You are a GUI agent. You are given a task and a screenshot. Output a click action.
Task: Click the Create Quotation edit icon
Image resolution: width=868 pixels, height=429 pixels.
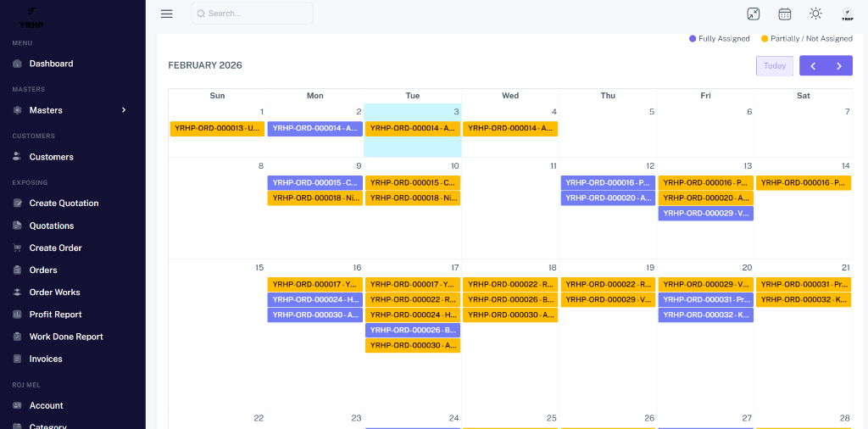point(17,203)
